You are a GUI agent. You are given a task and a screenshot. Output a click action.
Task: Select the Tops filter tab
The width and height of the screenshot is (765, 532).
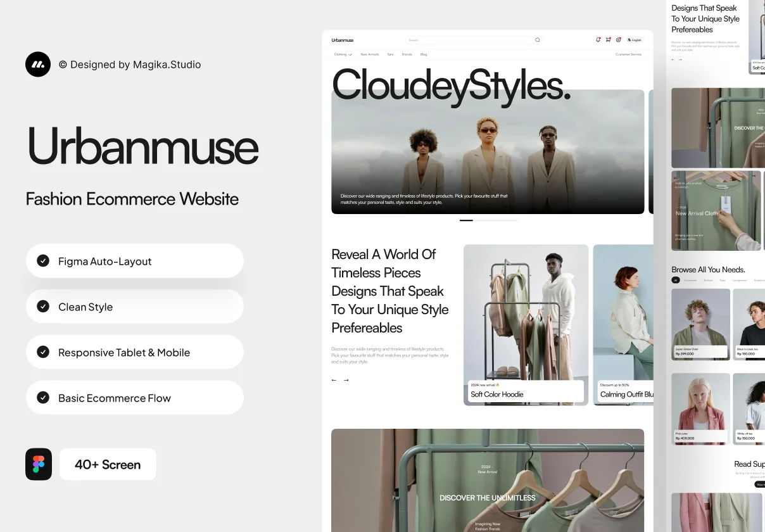coord(723,280)
